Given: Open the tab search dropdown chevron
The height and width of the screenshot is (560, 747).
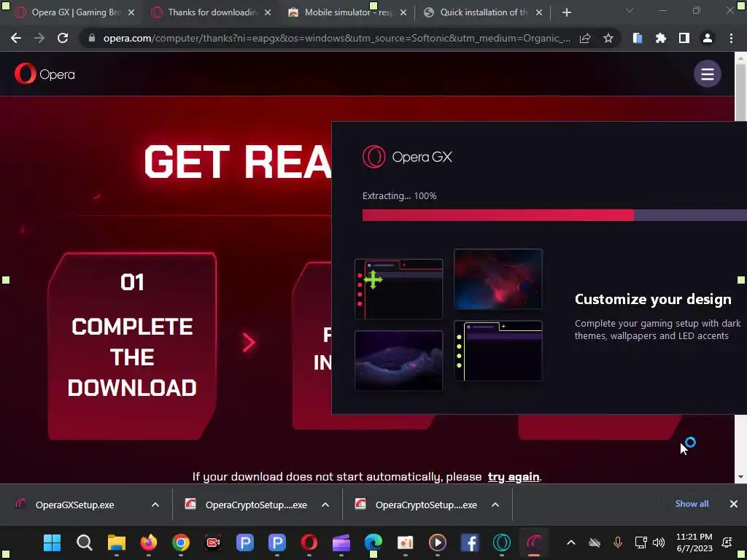Looking at the screenshot, I should coord(630,10).
